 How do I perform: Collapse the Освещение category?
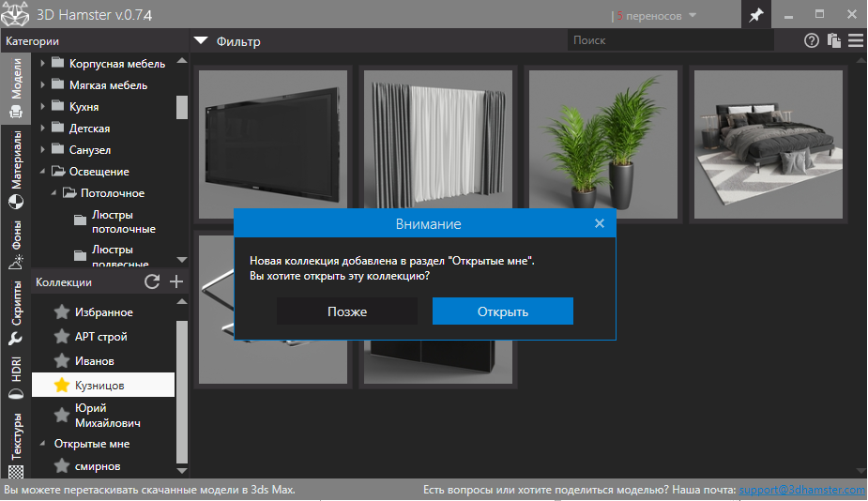coord(42,172)
